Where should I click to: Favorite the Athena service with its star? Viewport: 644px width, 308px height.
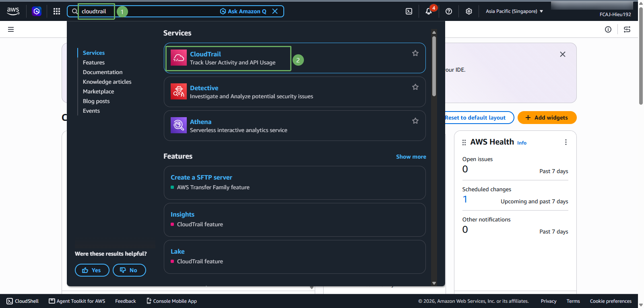[415, 121]
